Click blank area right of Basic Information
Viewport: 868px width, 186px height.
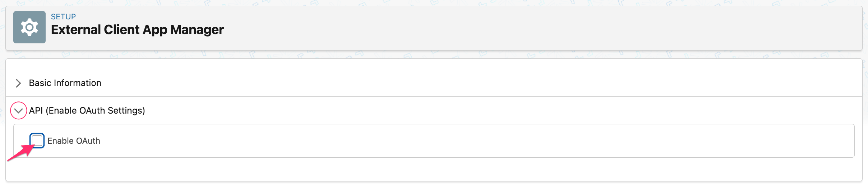click(467, 83)
